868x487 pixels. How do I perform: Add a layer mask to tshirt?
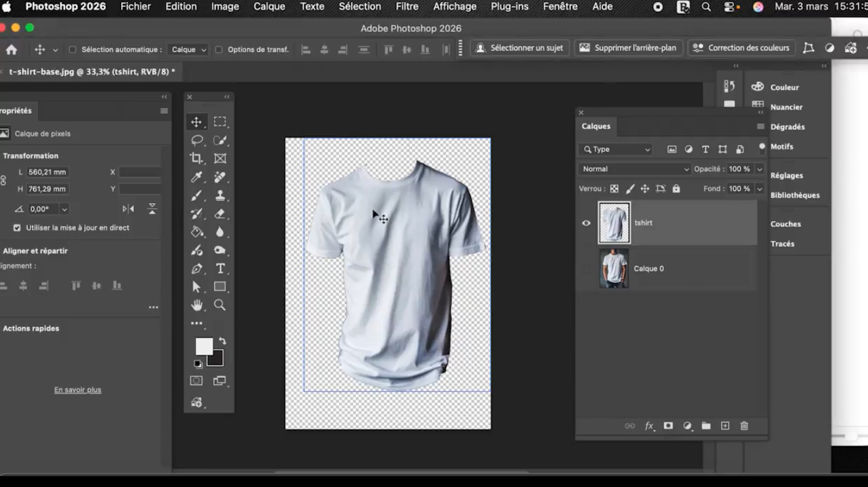click(x=668, y=426)
